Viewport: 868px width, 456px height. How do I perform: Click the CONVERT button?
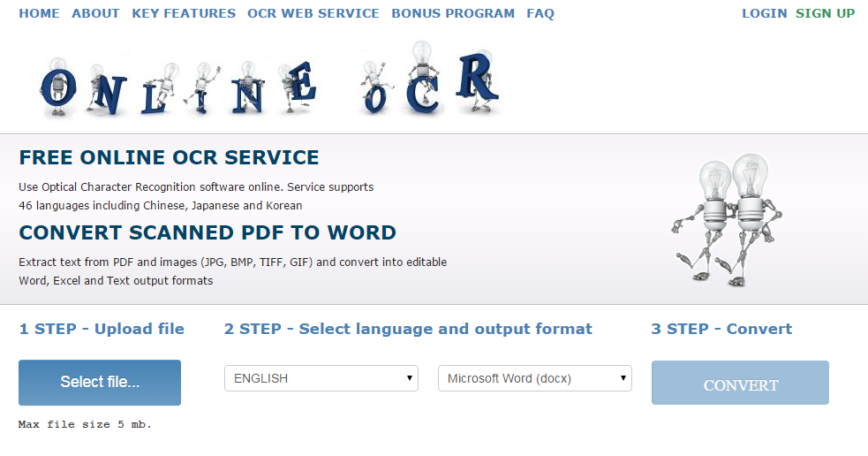[740, 383]
